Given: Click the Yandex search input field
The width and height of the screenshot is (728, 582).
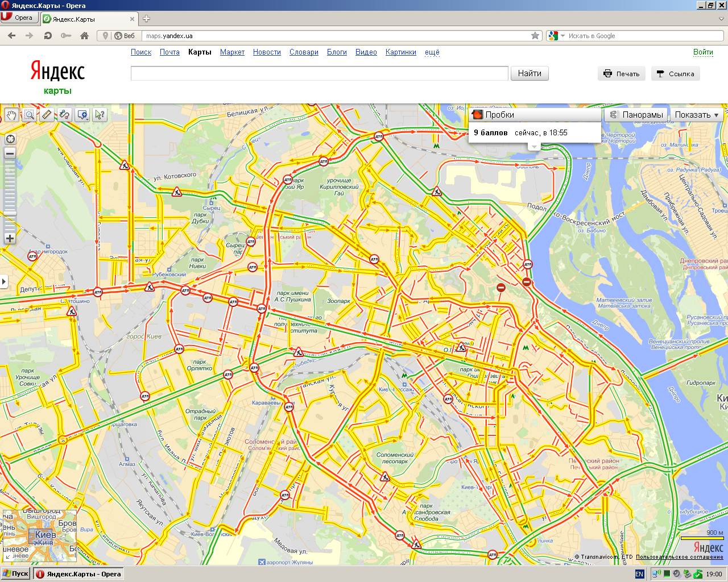Looking at the screenshot, I should coord(319,73).
